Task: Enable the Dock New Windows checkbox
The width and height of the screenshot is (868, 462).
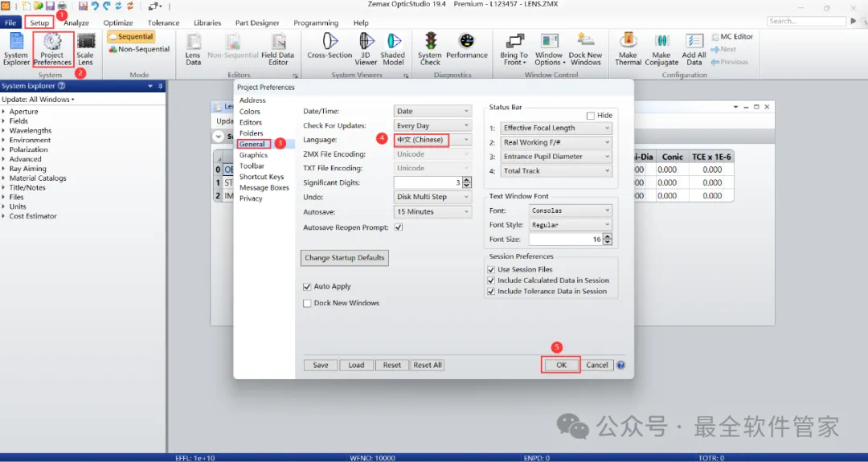Action: [x=307, y=303]
